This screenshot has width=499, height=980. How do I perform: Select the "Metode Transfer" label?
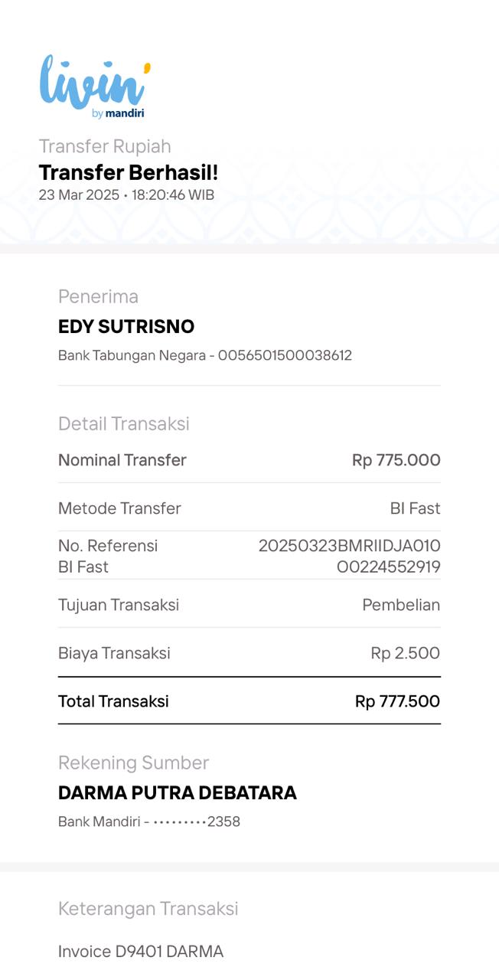pos(119,508)
